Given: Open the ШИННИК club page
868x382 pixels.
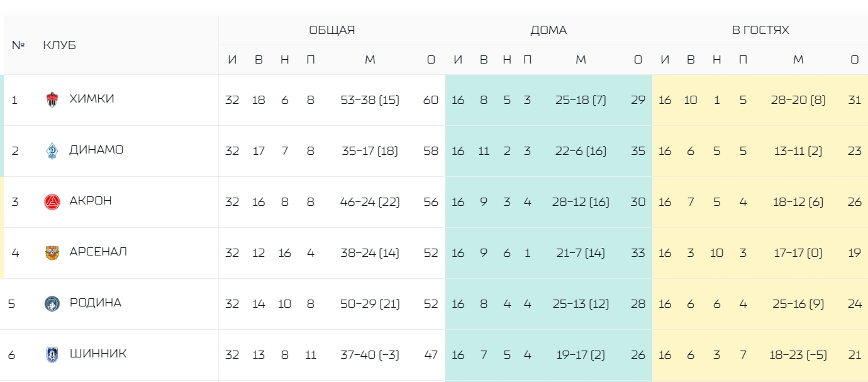Looking at the screenshot, I should [x=98, y=354].
